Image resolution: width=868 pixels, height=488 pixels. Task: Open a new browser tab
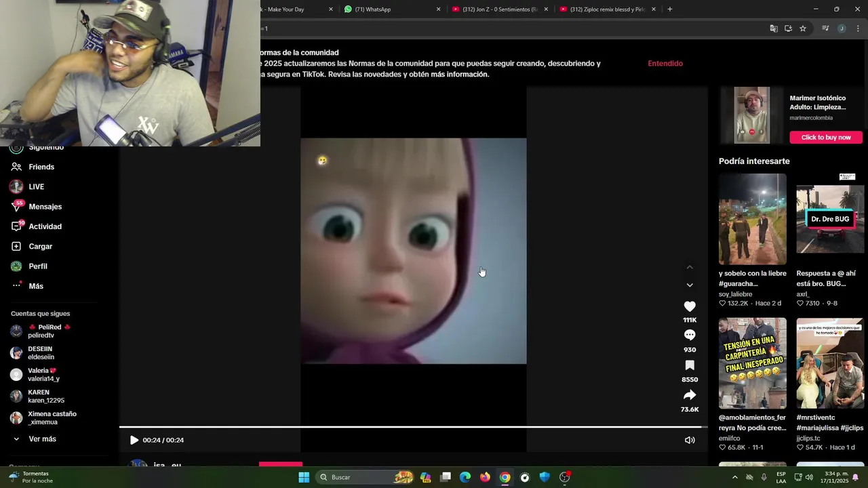pos(670,9)
